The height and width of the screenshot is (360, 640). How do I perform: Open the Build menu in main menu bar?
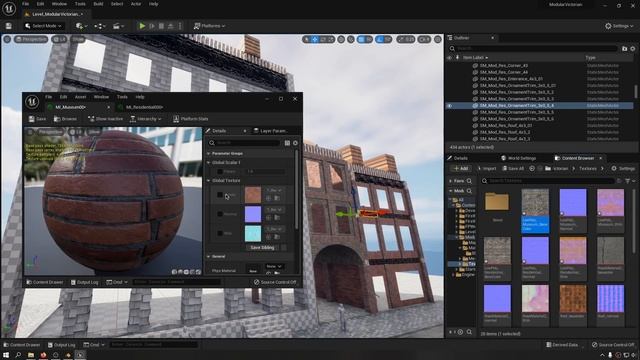point(98,4)
